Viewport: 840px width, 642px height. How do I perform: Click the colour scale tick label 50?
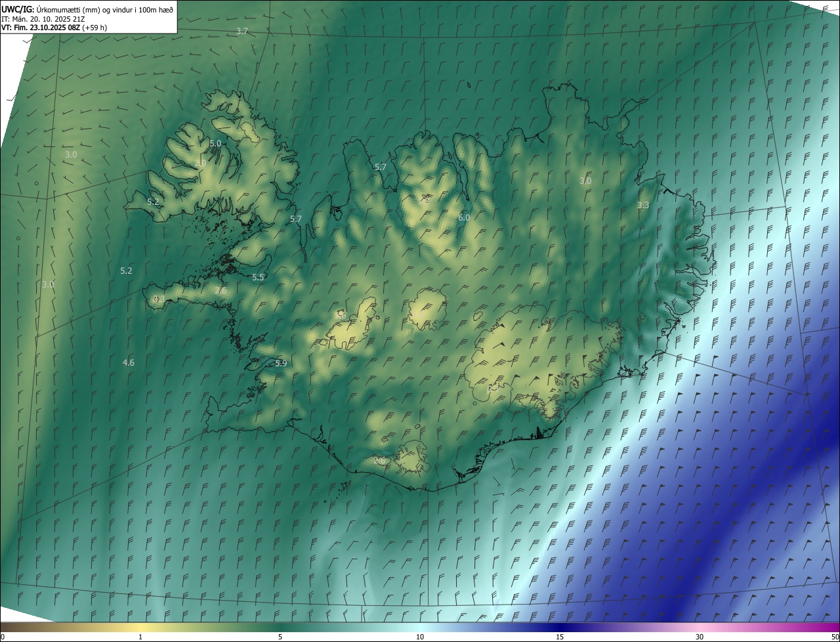(x=835, y=637)
